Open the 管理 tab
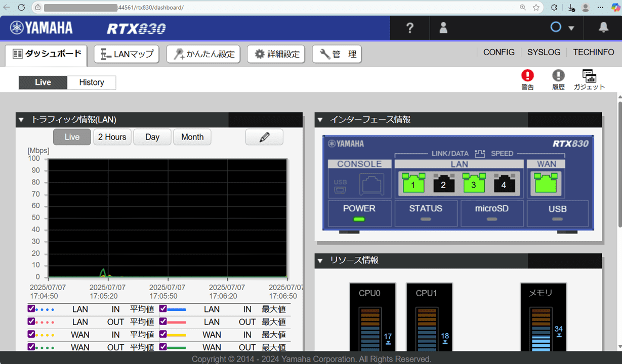This screenshot has width=622, height=364. coord(337,54)
